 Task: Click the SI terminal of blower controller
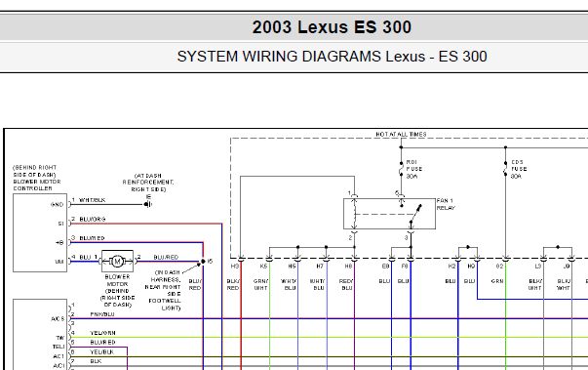pos(60,224)
